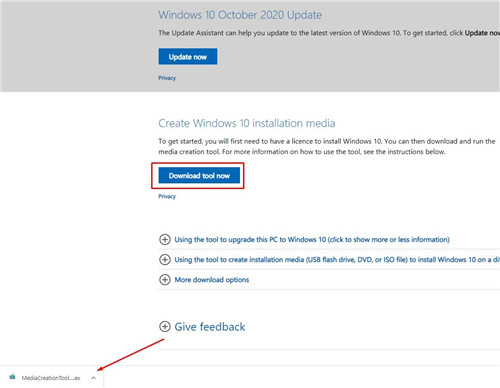Screen dimensions: 500x388
Task: Expand plus icon for upgrade this PC section
Action: (x=165, y=239)
